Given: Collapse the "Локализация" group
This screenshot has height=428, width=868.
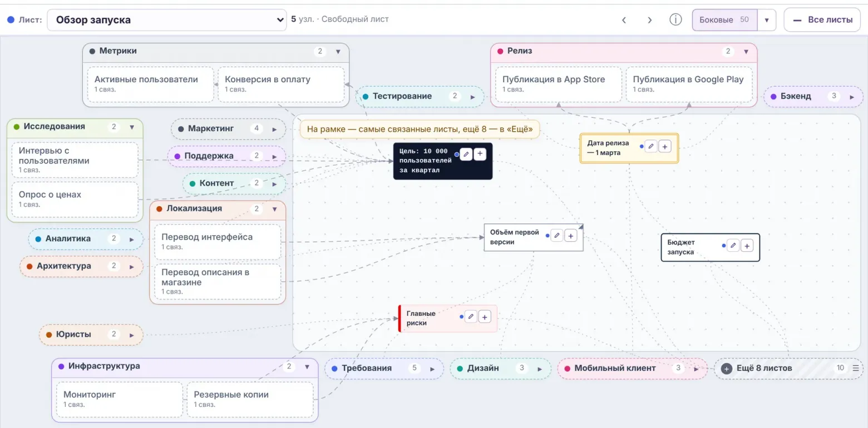Looking at the screenshot, I should (x=274, y=209).
